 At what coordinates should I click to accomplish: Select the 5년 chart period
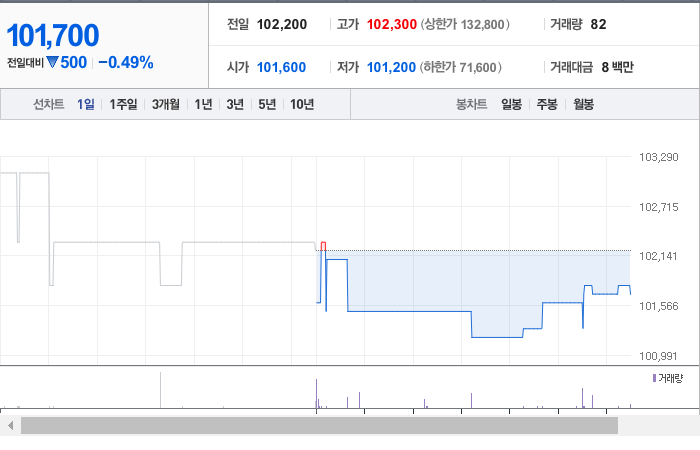click(267, 104)
